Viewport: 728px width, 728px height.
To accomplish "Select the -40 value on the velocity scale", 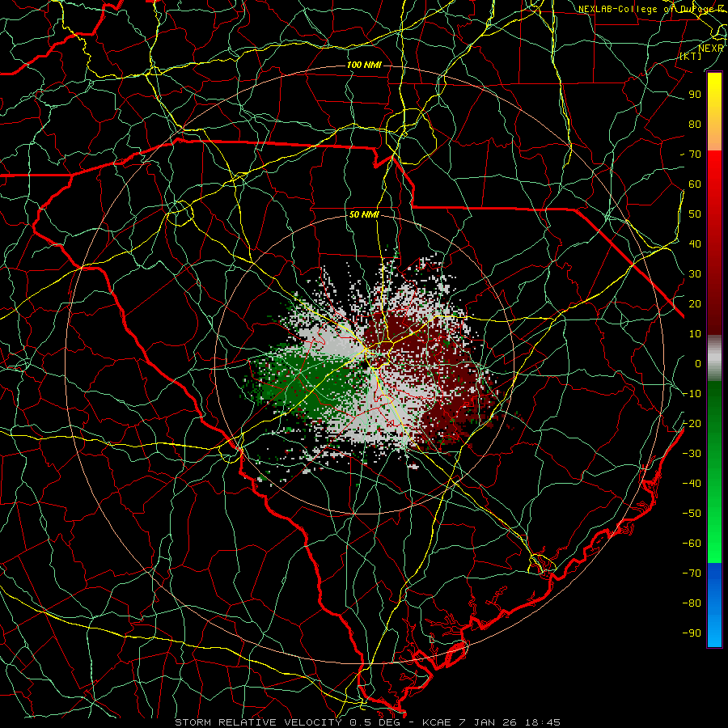I will point(692,484).
